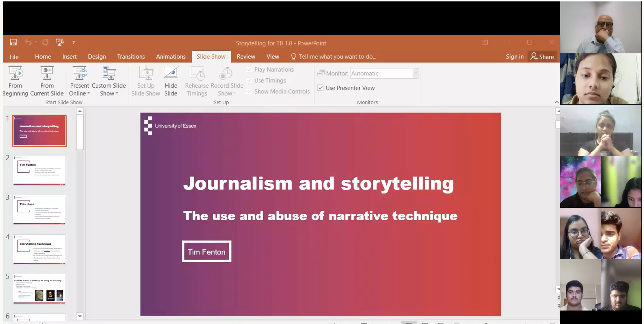Start slide show From Current Slide
Viewport: 644px width, 324px height.
[x=47, y=81]
